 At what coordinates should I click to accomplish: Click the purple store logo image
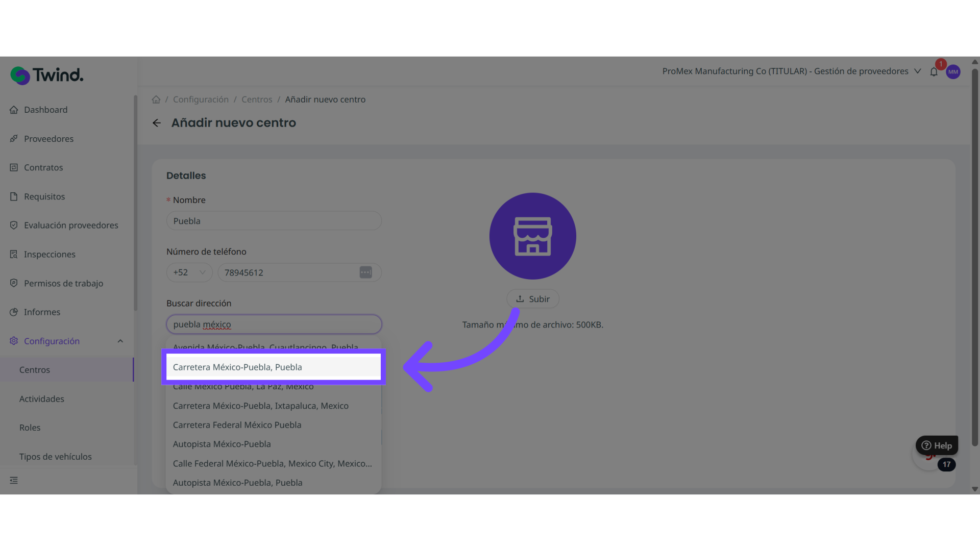tap(532, 236)
